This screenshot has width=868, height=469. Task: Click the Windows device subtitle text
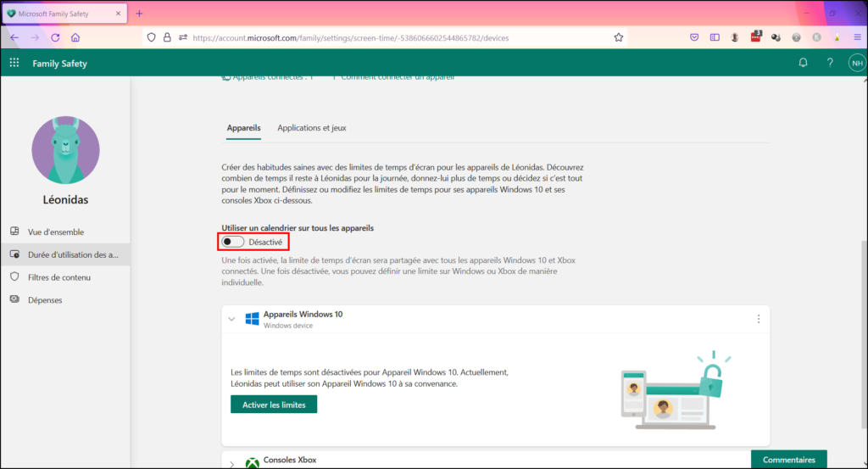(x=288, y=326)
